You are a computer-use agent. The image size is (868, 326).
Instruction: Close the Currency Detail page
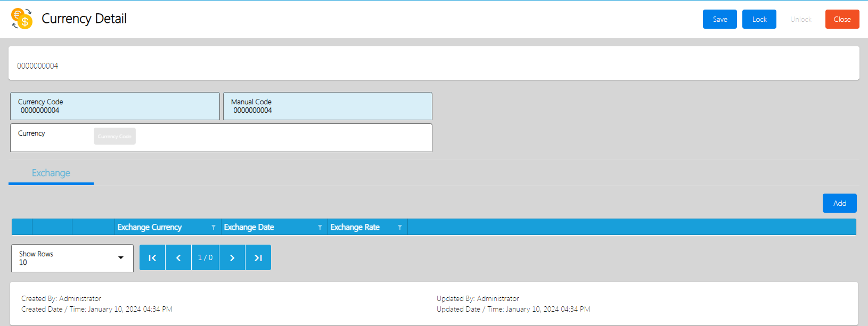(842, 19)
